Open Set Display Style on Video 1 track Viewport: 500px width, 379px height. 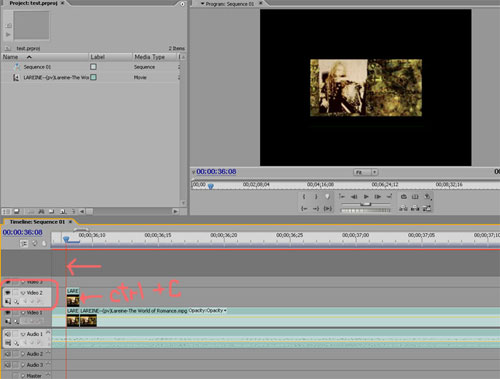[8, 322]
